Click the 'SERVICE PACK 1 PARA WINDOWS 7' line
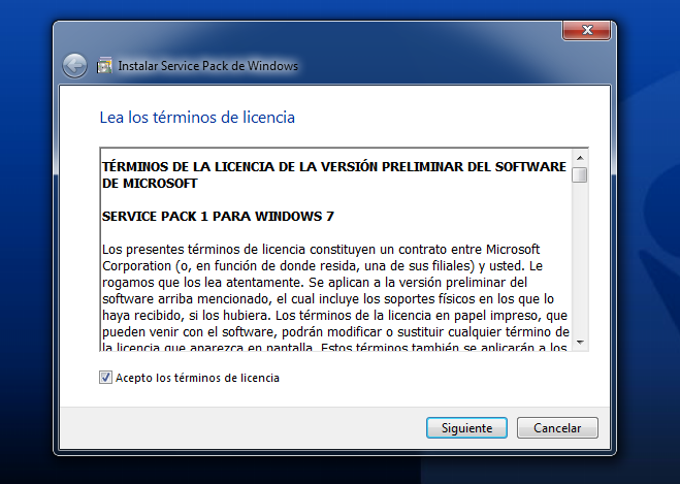The height and width of the screenshot is (484, 680). pyautogui.click(x=218, y=216)
